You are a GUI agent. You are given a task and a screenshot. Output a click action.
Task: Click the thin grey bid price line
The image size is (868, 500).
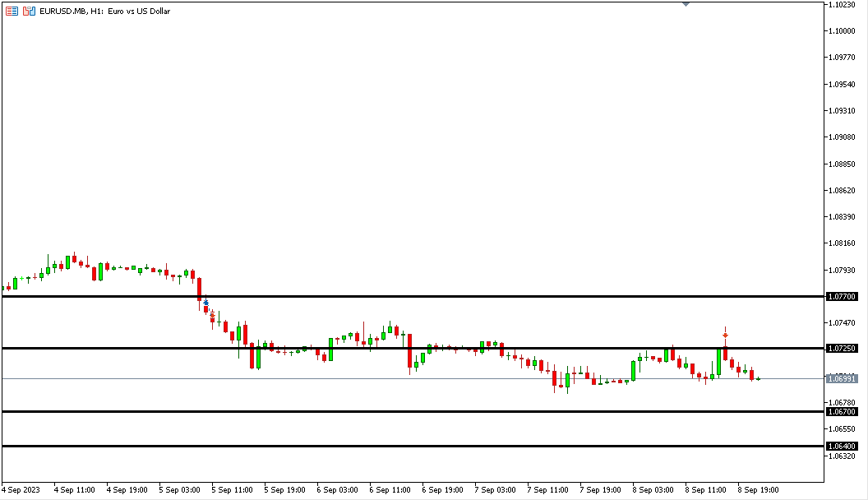pos(413,379)
